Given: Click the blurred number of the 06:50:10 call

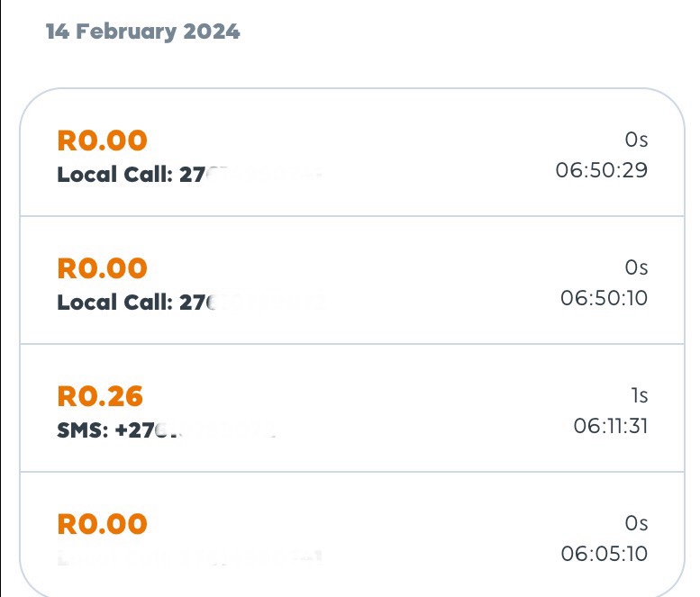Looking at the screenshot, I should click(250, 302).
